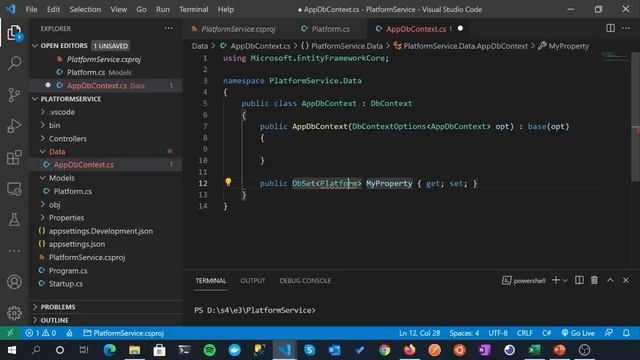
Task: Click the editor minimap preview
Action: (615, 55)
